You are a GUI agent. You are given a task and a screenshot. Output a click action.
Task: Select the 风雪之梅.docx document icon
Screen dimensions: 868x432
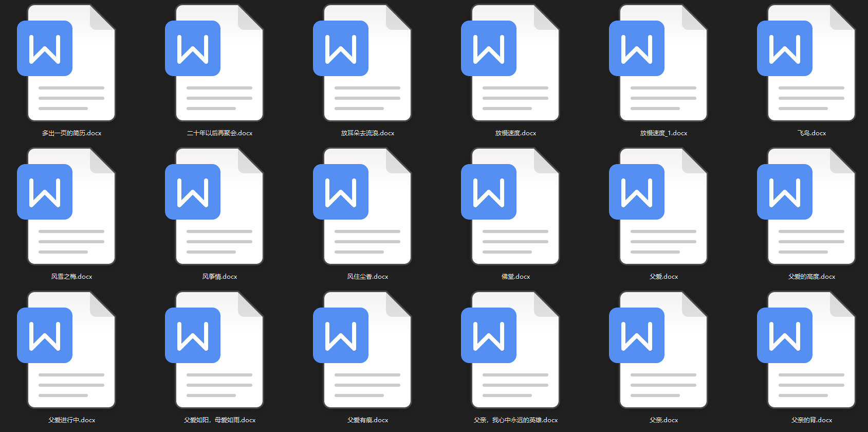point(66,206)
